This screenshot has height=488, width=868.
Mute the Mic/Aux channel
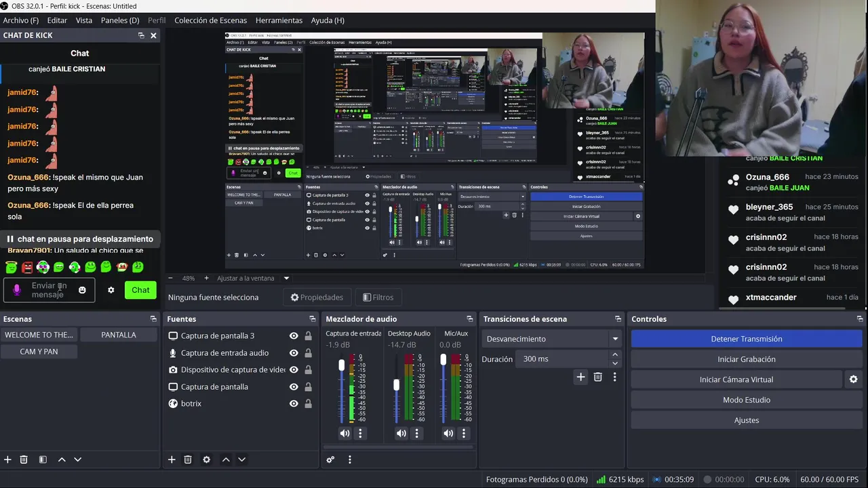pos(448,433)
